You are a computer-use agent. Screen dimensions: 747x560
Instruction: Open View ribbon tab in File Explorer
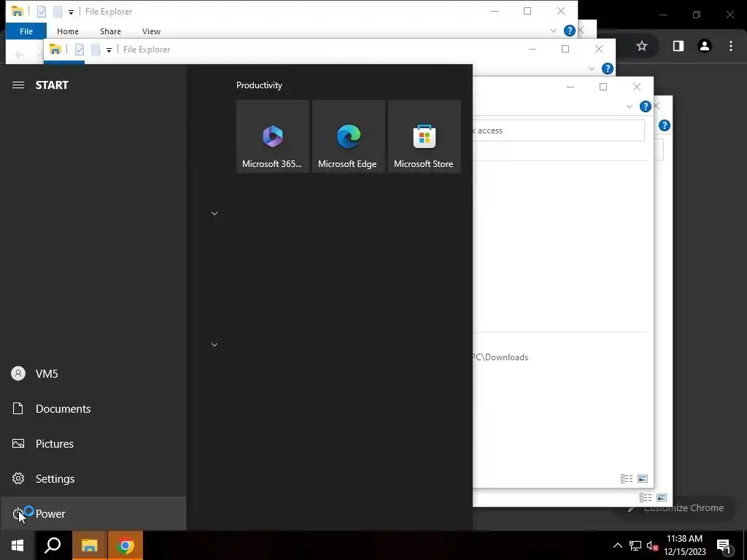(151, 31)
